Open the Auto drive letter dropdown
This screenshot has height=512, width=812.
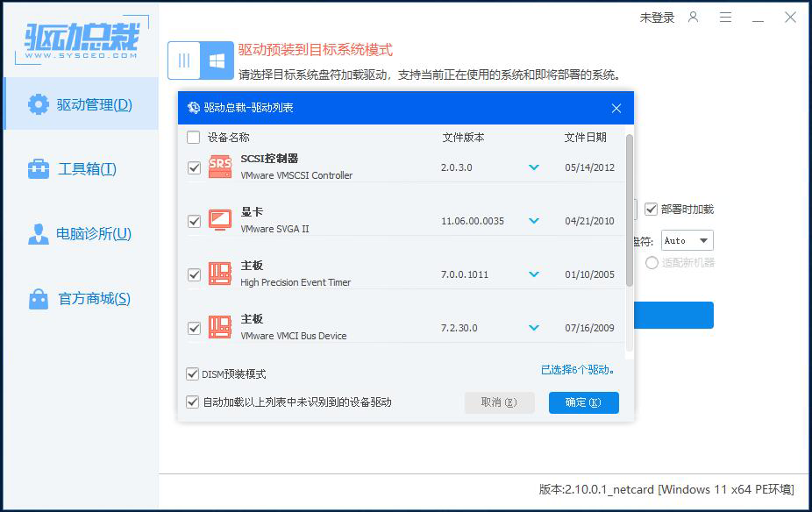pyautogui.click(x=687, y=240)
